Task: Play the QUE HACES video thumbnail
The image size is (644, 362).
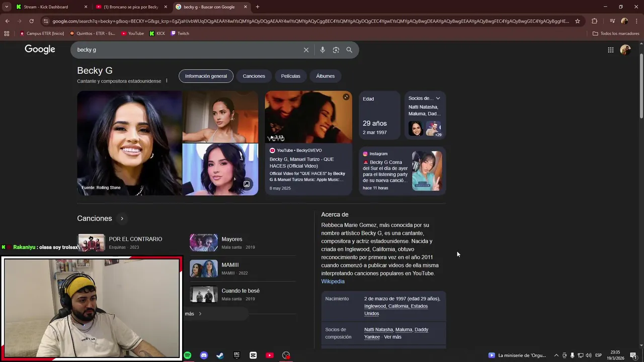Action: 308,117
